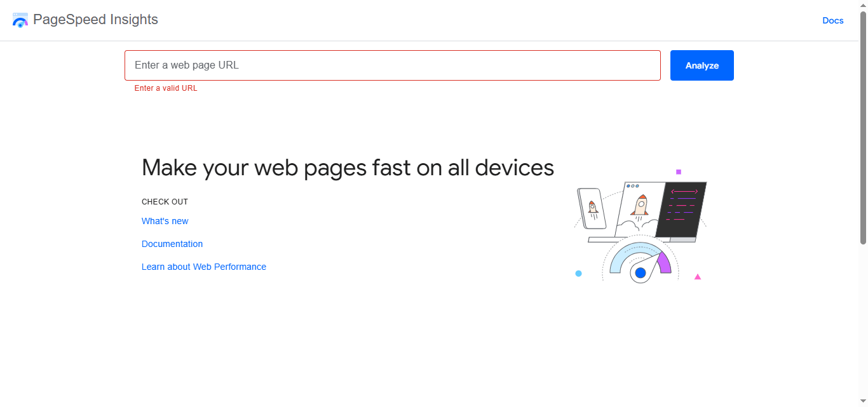
Task: Focus the web page URL input field
Action: click(392, 65)
